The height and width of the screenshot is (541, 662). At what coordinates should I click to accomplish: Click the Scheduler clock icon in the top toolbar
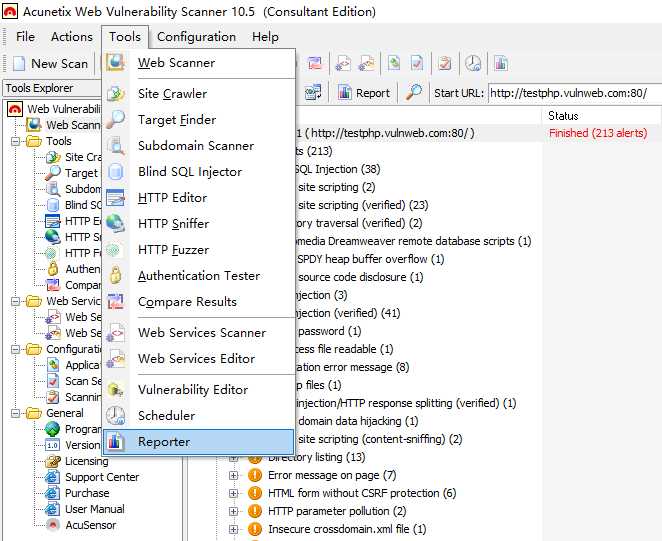473,63
